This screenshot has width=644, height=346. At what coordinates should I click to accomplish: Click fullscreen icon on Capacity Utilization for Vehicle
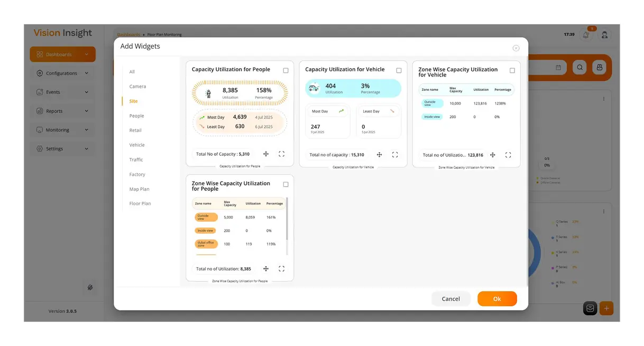pyautogui.click(x=394, y=155)
